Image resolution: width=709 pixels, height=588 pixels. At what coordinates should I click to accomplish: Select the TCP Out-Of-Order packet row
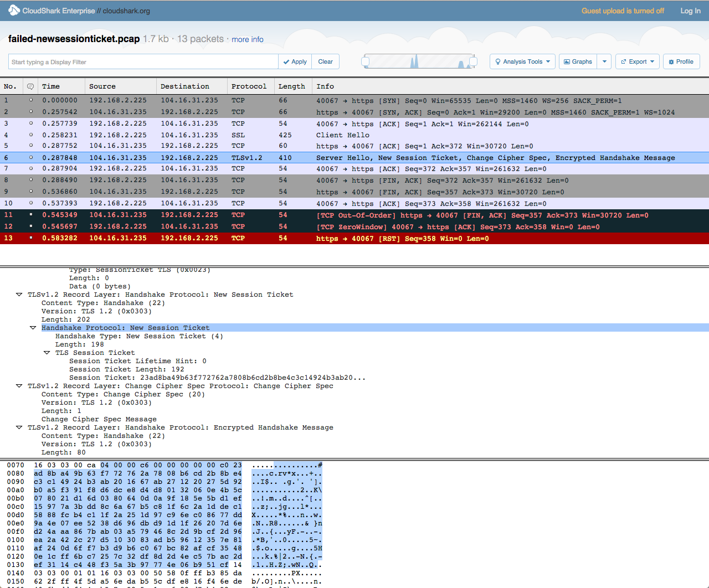coord(354,215)
